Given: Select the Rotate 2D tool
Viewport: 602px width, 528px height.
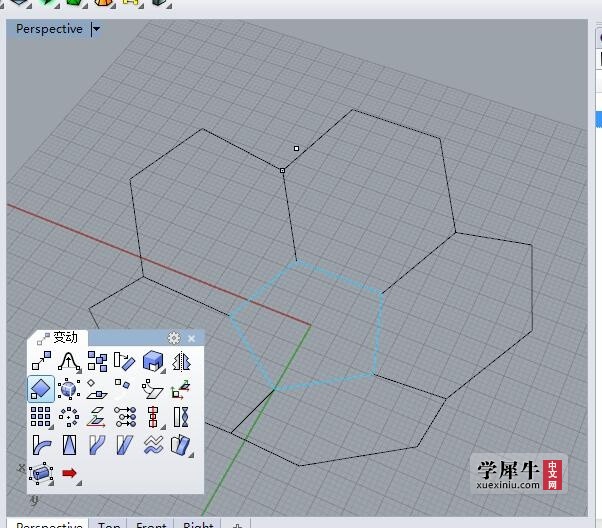Looking at the screenshot, I should coord(125,361).
